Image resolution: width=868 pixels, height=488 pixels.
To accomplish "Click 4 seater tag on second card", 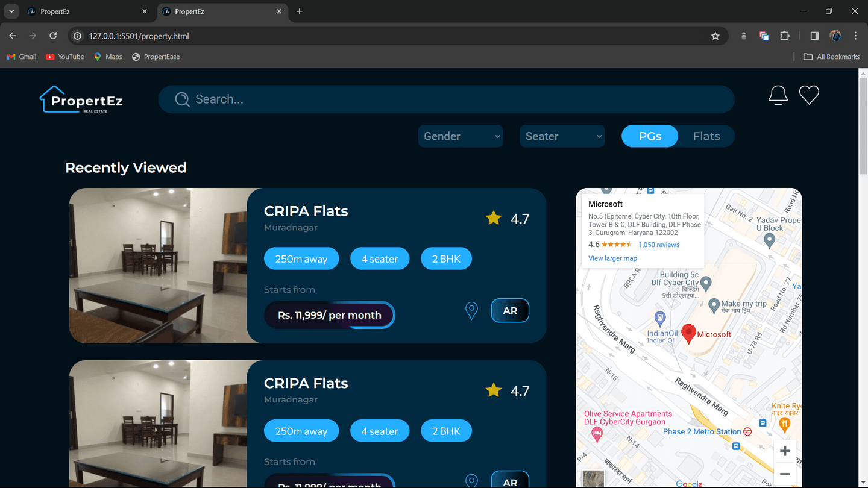I will point(380,431).
